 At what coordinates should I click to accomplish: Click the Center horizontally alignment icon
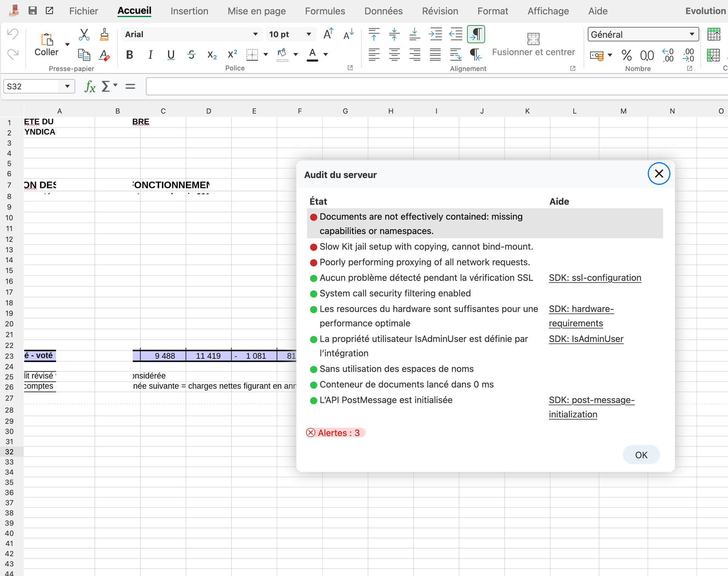pos(394,55)
